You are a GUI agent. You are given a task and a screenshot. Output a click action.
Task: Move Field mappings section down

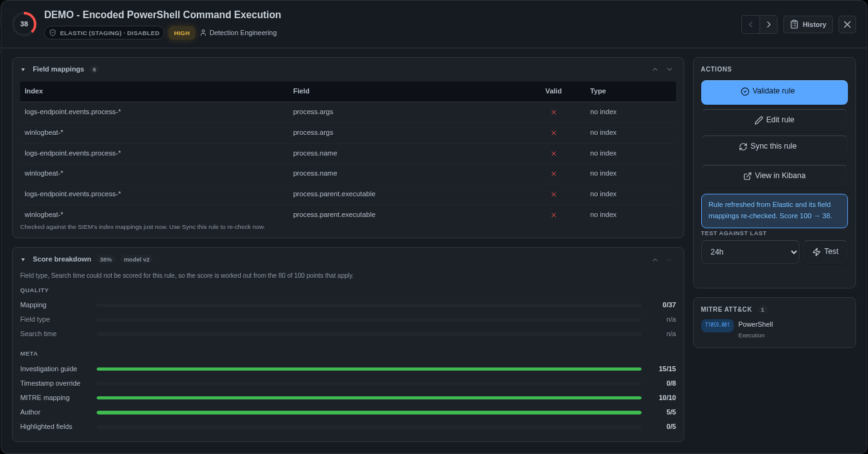click(669, 70)
